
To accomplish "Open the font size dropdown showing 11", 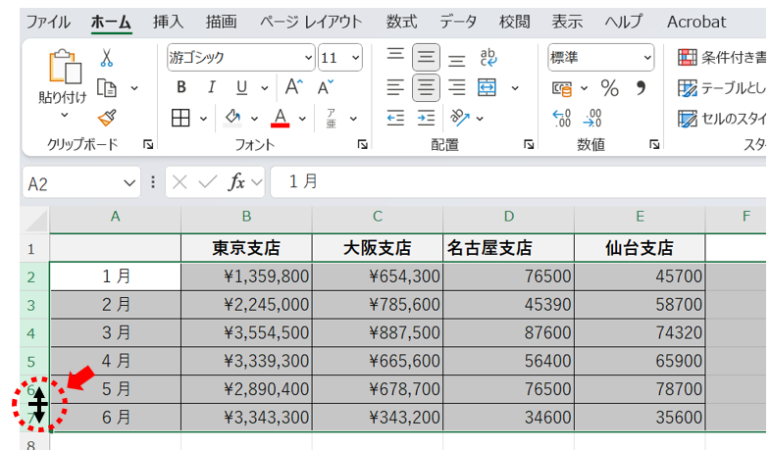I will [356, 57].
